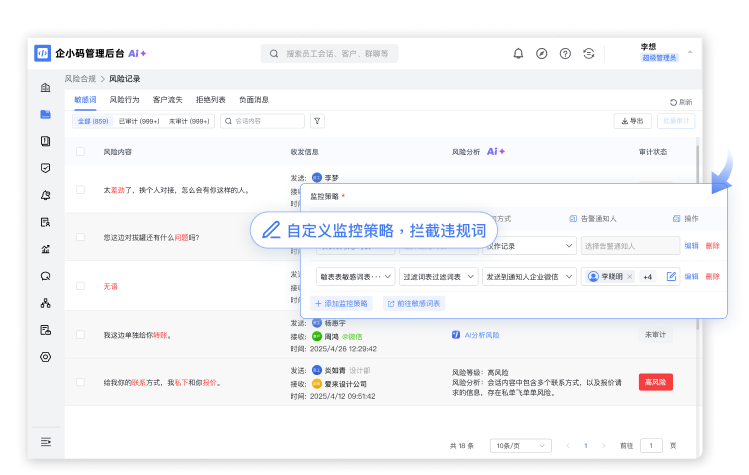749x475 pixels.
Task: Open the notification bell icon
Action: coord(518,54)
